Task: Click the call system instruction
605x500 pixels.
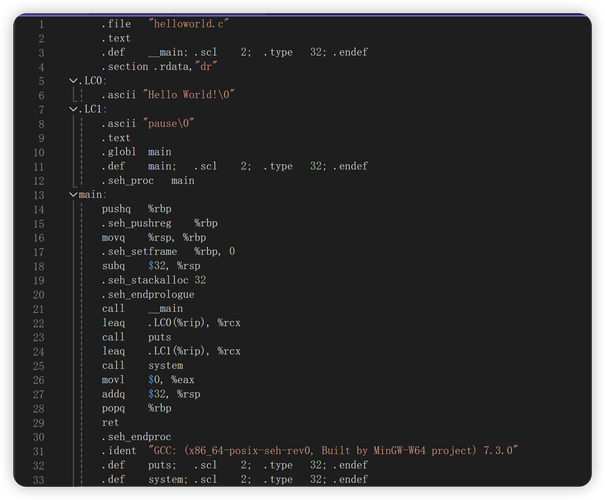Action: point(142,366)
